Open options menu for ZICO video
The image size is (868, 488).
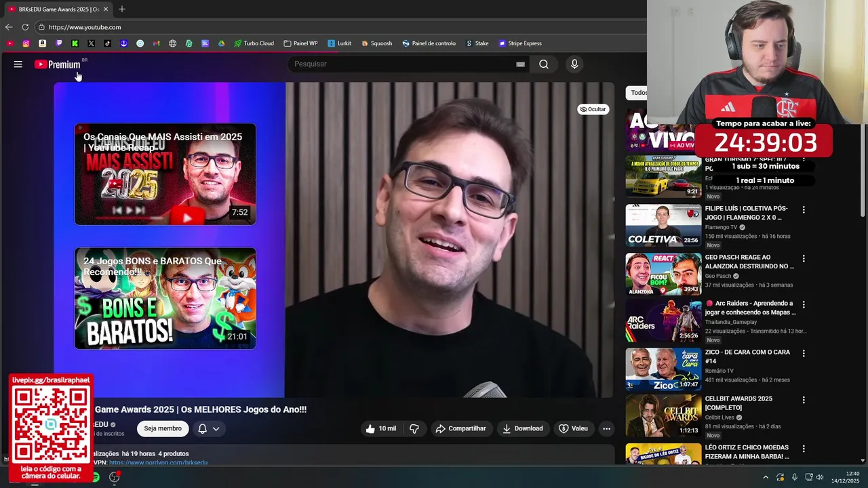tap(804, 354)
